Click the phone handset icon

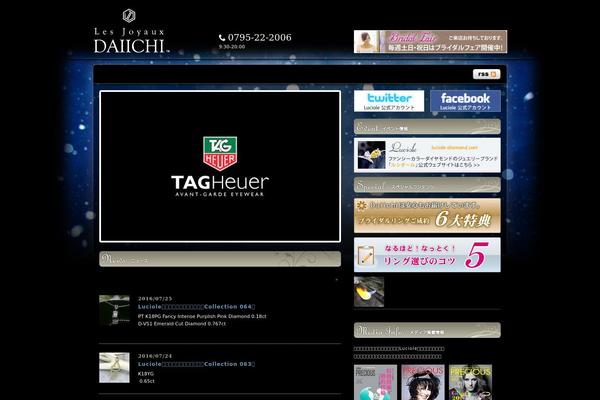tap(222, 38)
